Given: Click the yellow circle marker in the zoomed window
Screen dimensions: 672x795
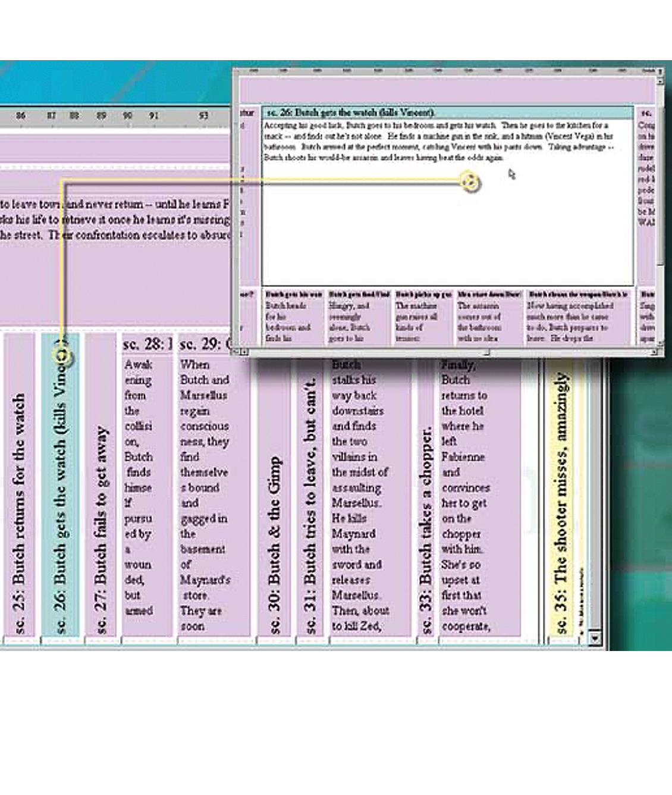Looking at the screenshot, I should (x=470, y=181).
